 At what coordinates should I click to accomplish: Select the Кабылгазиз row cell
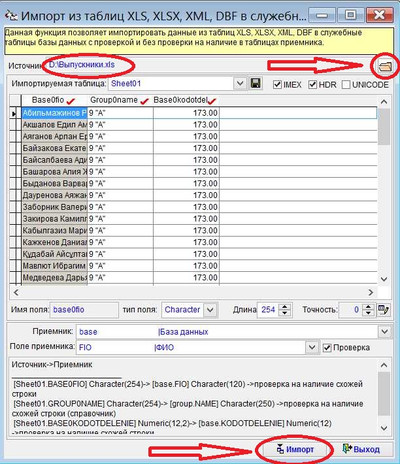coord(54,231)
